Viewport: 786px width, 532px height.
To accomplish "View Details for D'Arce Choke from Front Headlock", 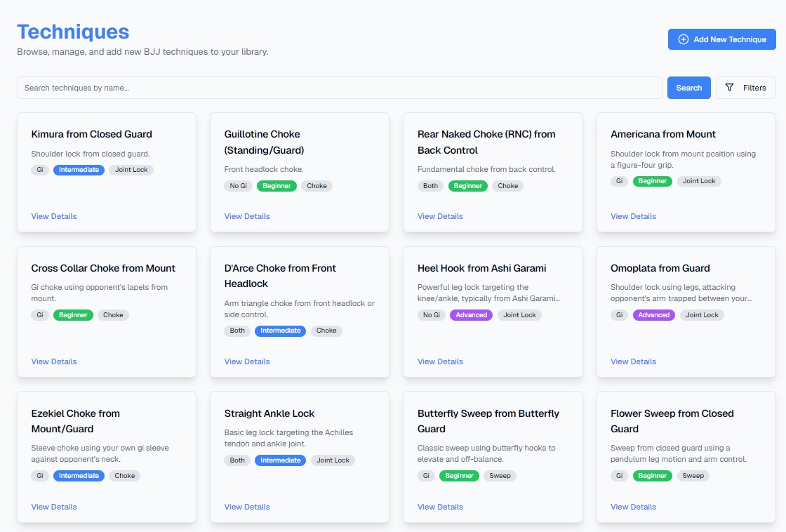I will click(246, 361).
